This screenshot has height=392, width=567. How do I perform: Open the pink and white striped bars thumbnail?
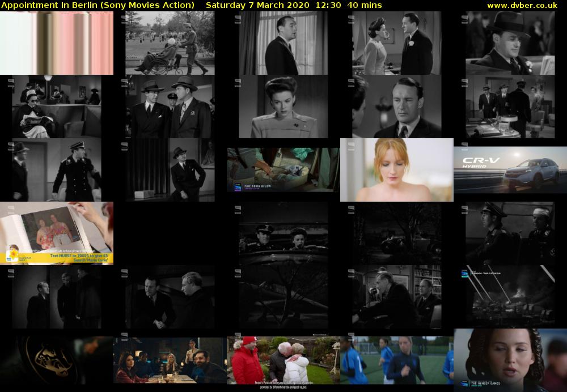pos(56,42)
